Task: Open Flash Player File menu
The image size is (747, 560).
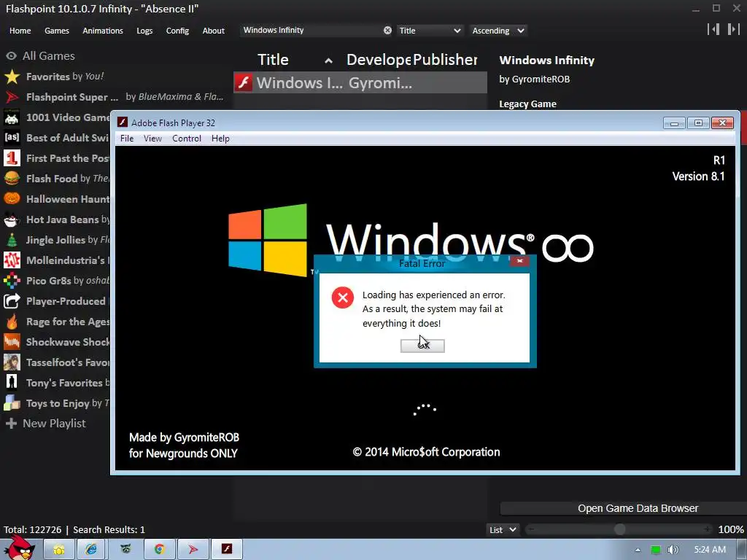Action: pyautogui.click(x=127, y=138)
